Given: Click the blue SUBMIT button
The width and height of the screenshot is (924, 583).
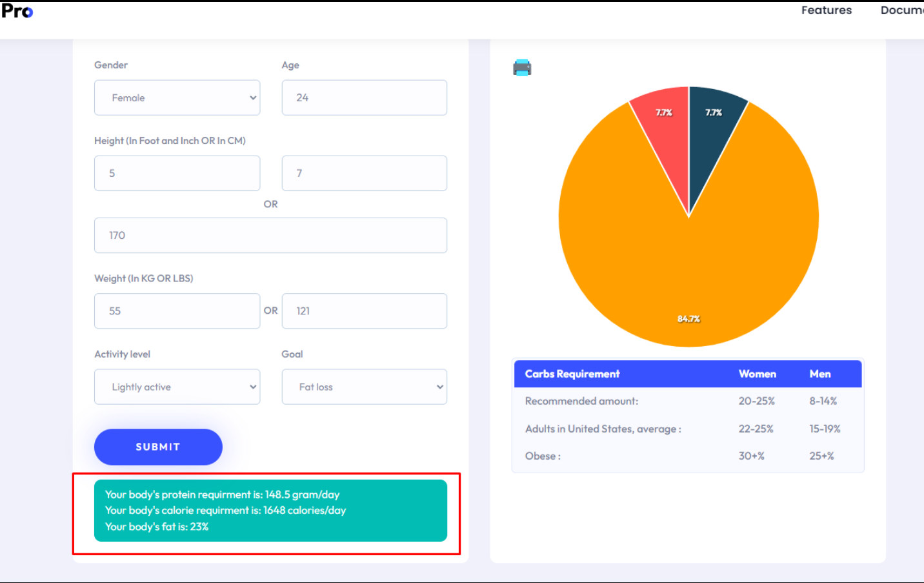Looking at the screenshot, I should (158, 447).
